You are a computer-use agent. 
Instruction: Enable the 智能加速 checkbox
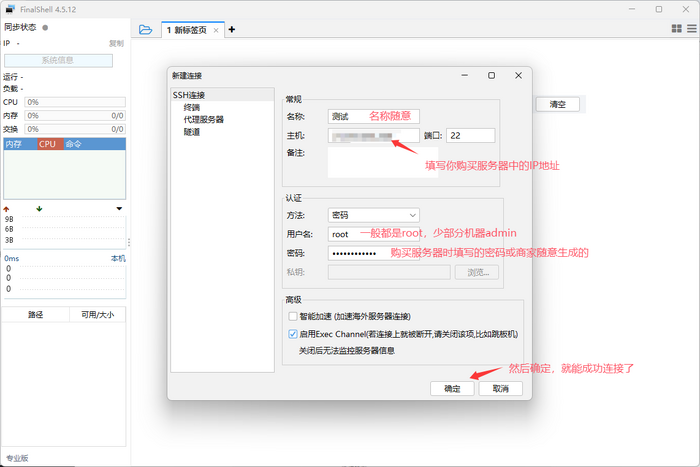[292, 316]
